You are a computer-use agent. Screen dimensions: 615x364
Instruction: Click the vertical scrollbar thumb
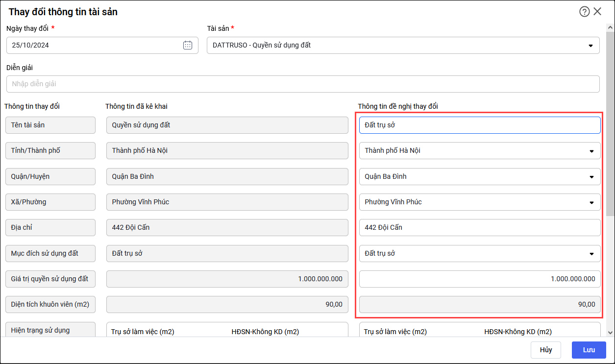tap(610, 122)
